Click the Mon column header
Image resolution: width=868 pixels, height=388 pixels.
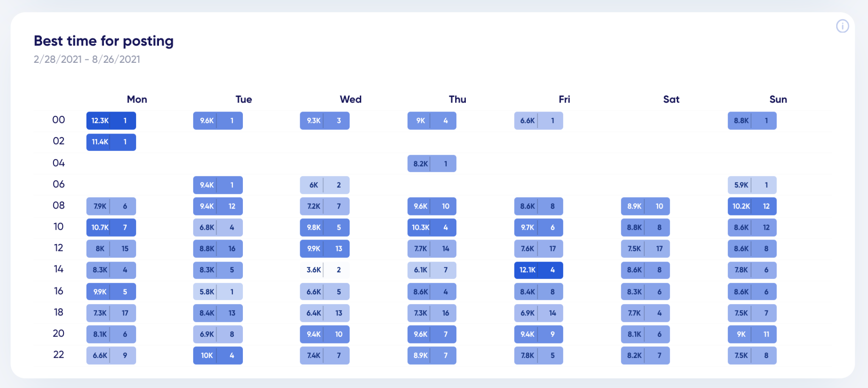[137, 99]
